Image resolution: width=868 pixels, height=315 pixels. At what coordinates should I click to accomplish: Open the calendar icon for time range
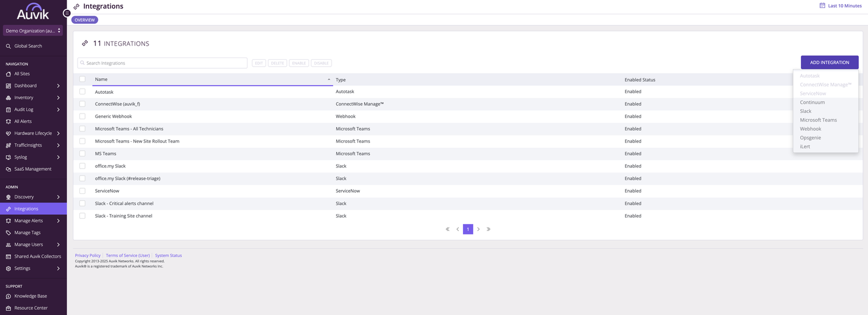(822, 6)
